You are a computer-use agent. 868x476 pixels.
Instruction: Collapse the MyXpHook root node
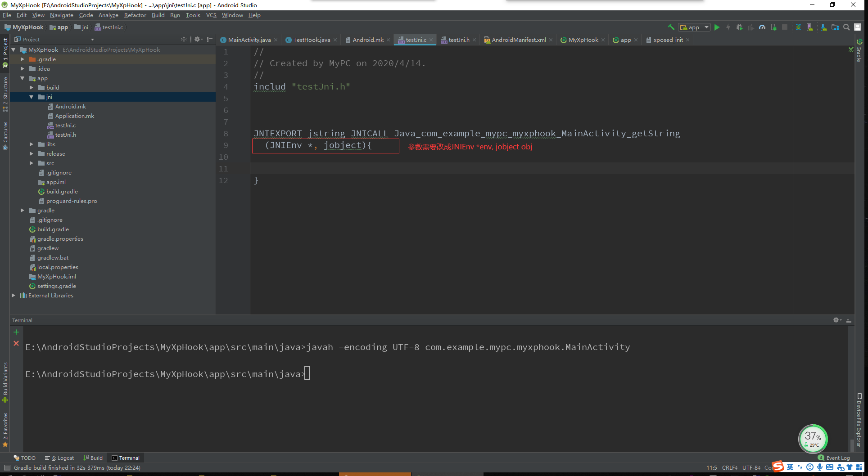tap(14, 50)
